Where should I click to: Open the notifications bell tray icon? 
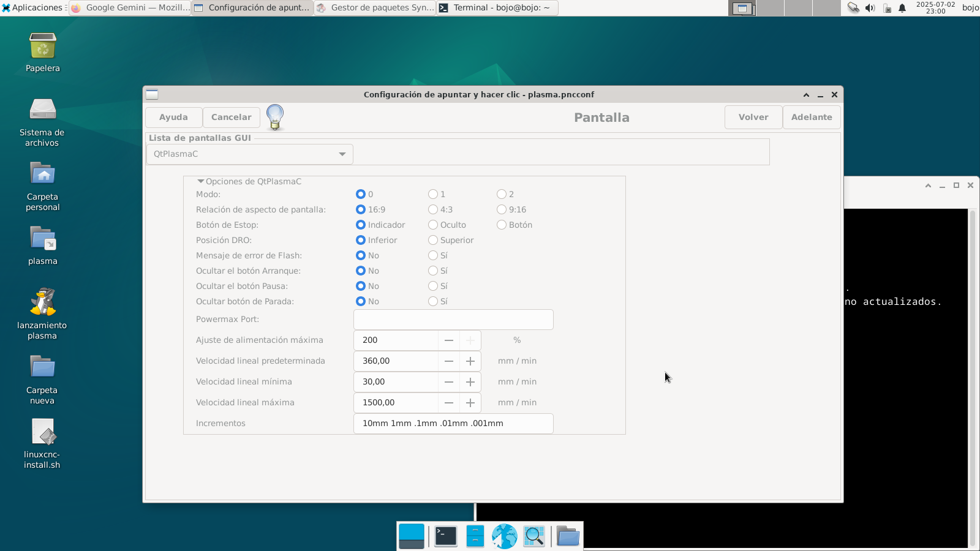pyautogui.click(x=902, y=8)
